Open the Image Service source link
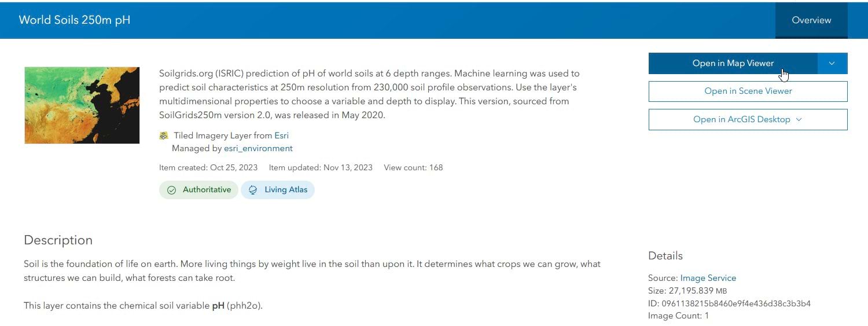Viewport: 868px width, 326px height. tap(708, 278)
